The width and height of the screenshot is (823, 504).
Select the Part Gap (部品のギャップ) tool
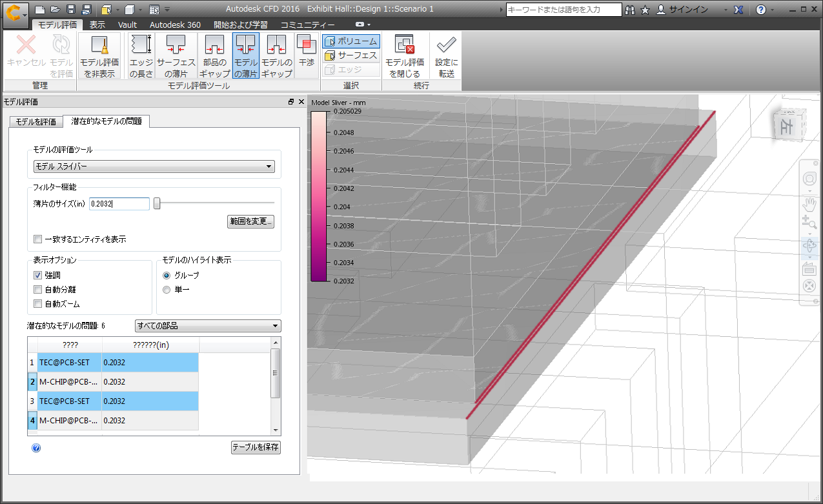(x=215, y=56)
